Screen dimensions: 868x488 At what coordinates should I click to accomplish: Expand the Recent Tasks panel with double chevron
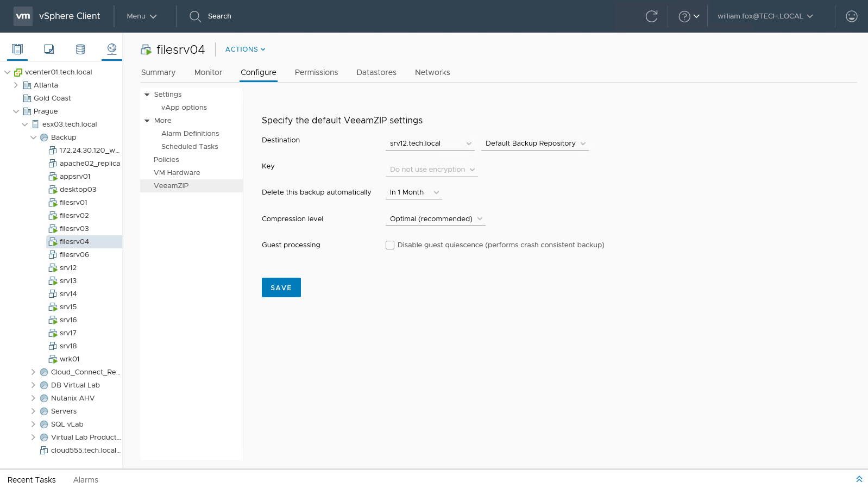click(859, 479)
